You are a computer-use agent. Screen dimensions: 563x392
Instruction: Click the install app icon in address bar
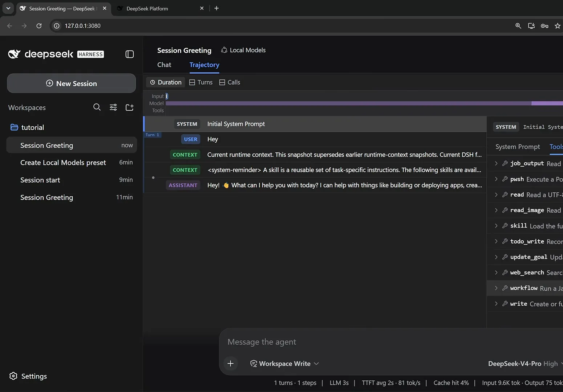tap(531, 26)
